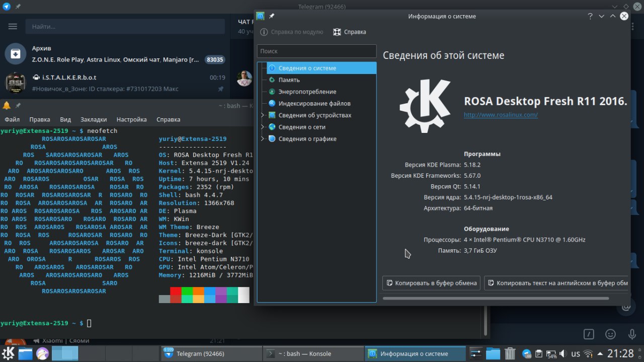Focus the Поиск search field in system info
The image size is (644, 362).
point(316,51)
